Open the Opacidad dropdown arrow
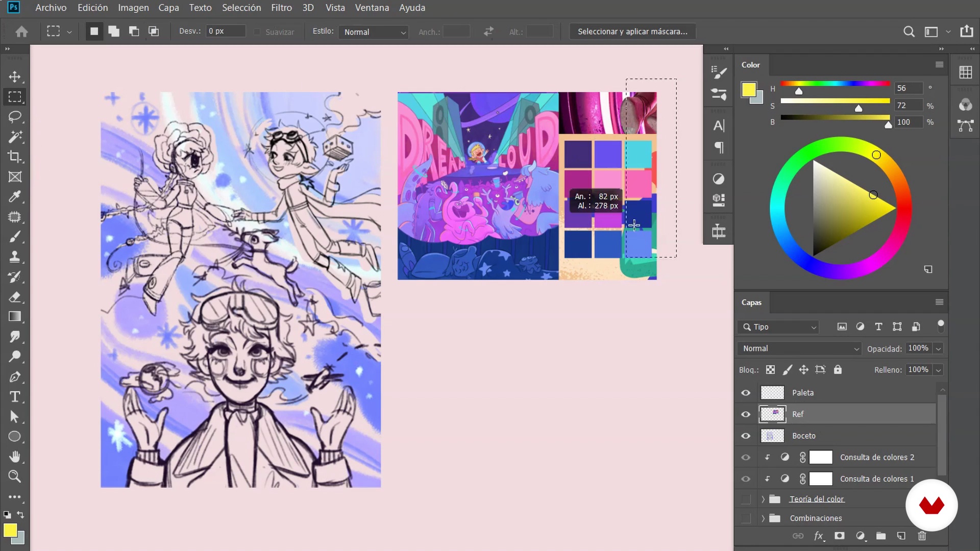This screenshot has height=551, width=980. pos(938,348)
